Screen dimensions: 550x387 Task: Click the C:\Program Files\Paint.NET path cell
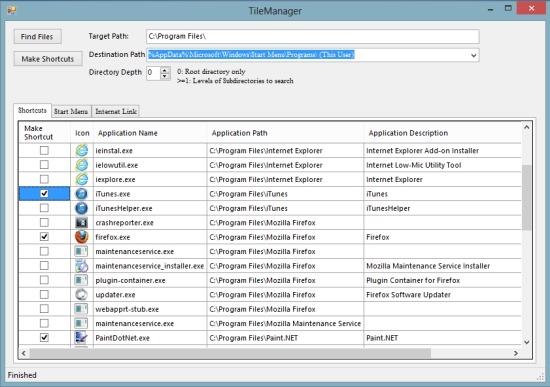coord(286,338)
